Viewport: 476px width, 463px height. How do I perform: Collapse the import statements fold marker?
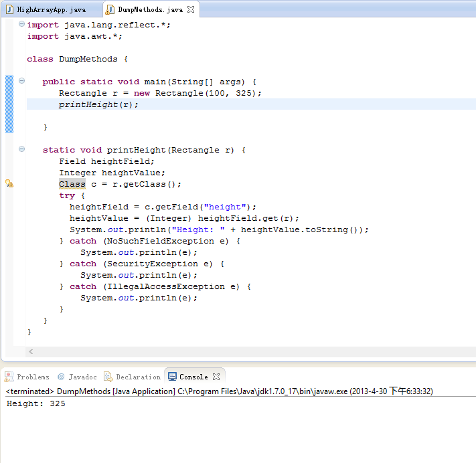click(x=21, y=24)
